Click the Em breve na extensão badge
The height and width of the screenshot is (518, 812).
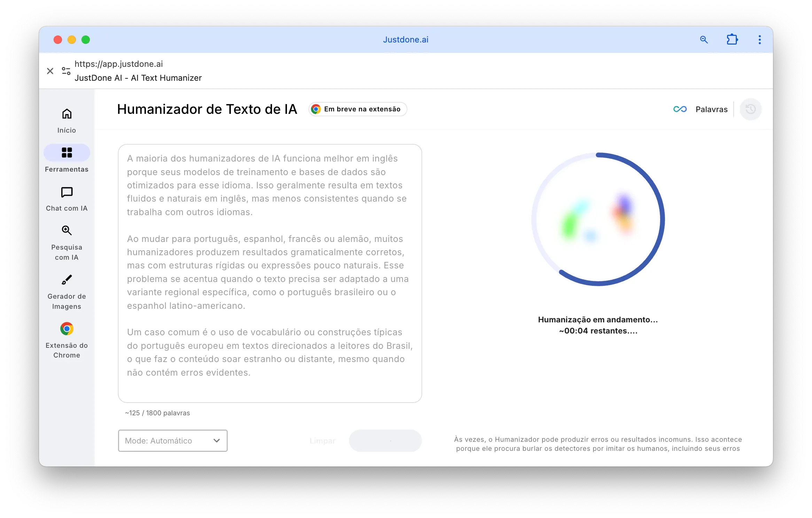click(358, 109)
